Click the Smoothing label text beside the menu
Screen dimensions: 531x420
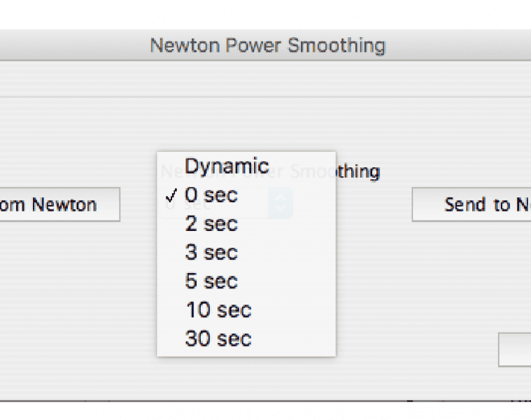point(357,171)
